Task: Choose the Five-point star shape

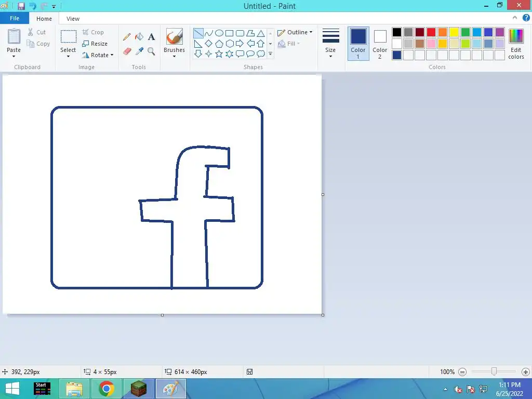Action: tap(219, 54)
